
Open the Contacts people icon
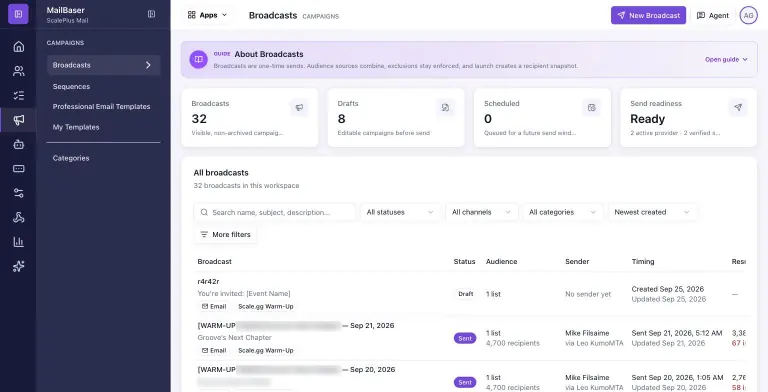coord(19,71)
